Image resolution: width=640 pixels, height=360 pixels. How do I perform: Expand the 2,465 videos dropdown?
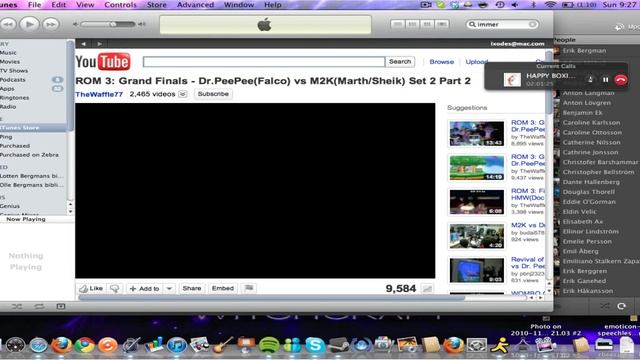pos(182,94)
